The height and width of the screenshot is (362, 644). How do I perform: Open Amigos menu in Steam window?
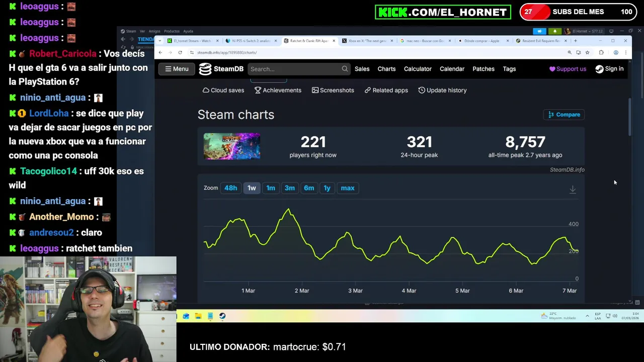(x=154, y=31)
